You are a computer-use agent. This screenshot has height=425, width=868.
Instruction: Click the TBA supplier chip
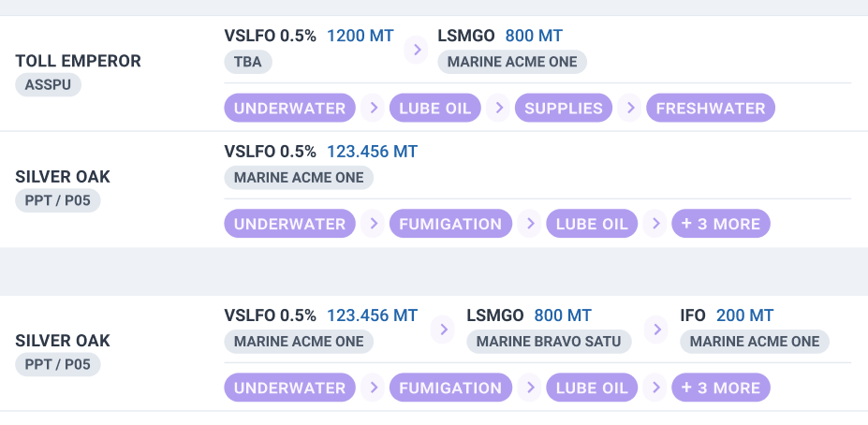pos(248,62)
